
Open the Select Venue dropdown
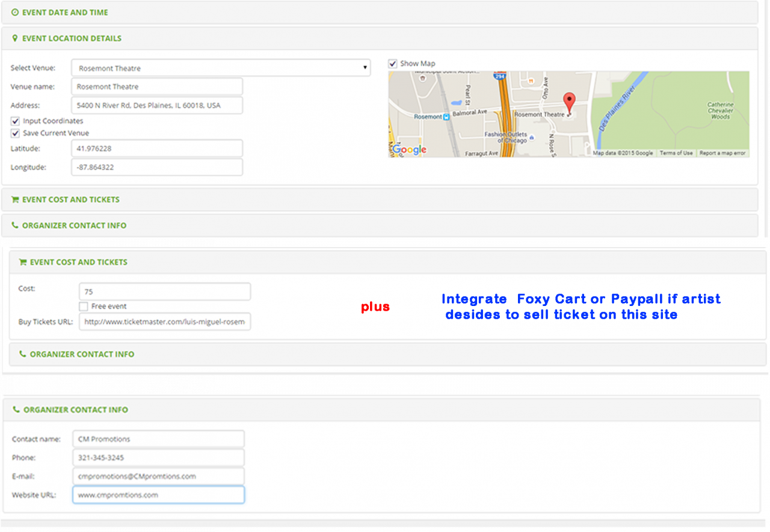(220, 68)
